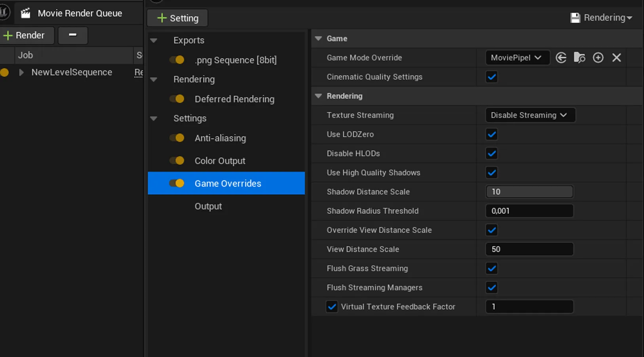Uncheck Cinematic Quality Settings
Viewport: 644px width, 357px height.
(x=492, y=77)
